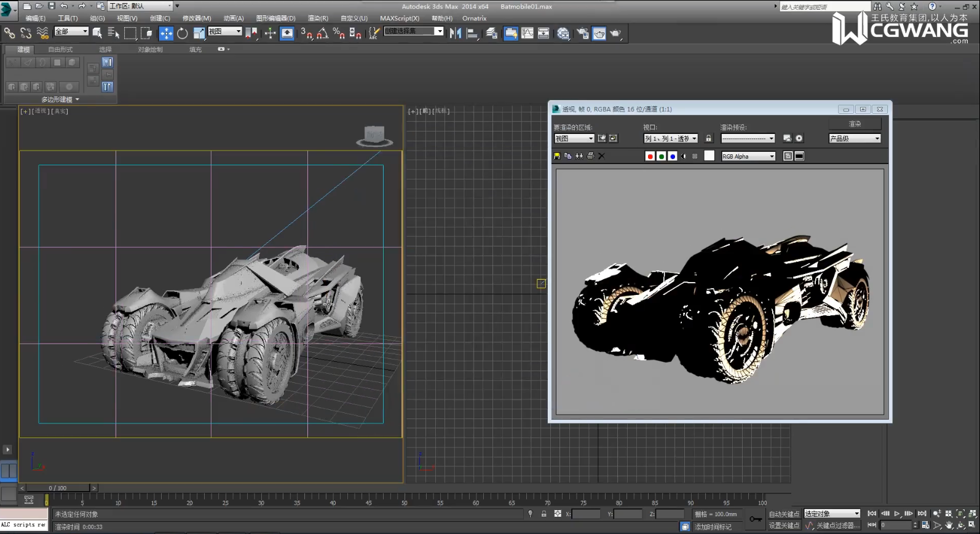This screenshot has height=534, width=980.
Task: Click Print Image icon in render window
Action: 590,156
